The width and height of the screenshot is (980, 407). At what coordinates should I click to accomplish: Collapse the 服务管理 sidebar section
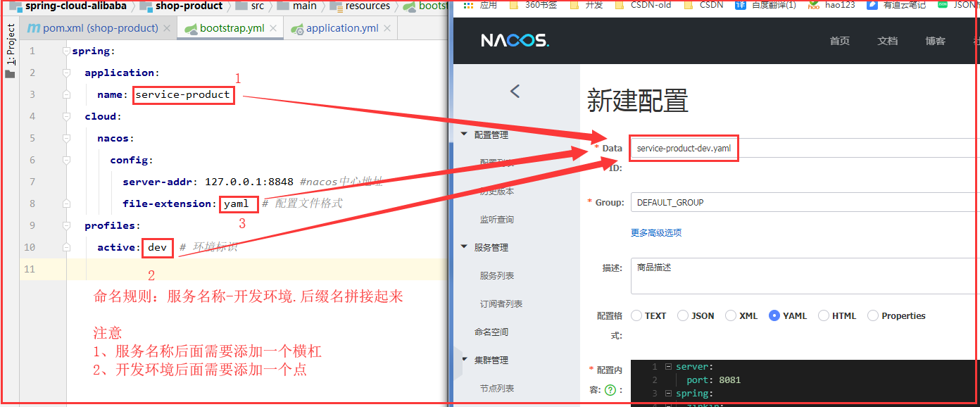click(463, 247)
